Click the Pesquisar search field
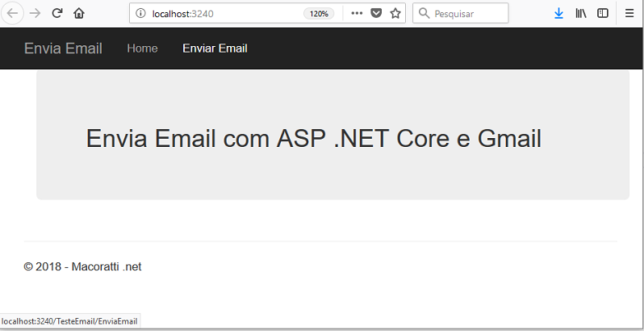Viewport: 644px width, 331px height. (461, 14)
